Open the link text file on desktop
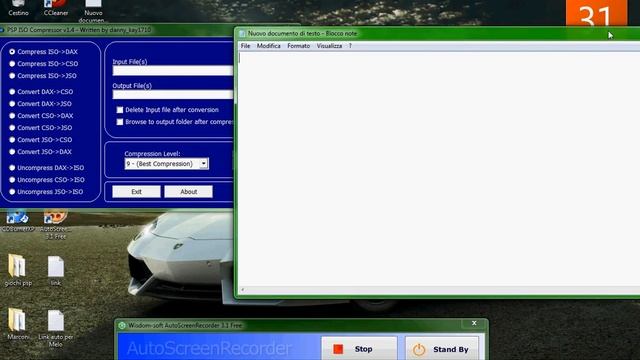 point(56,271)
